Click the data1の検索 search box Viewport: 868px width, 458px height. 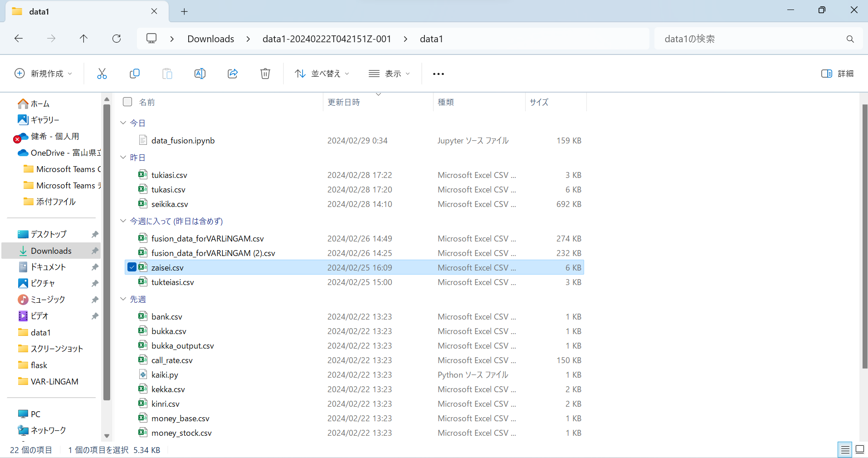[748, 39]
